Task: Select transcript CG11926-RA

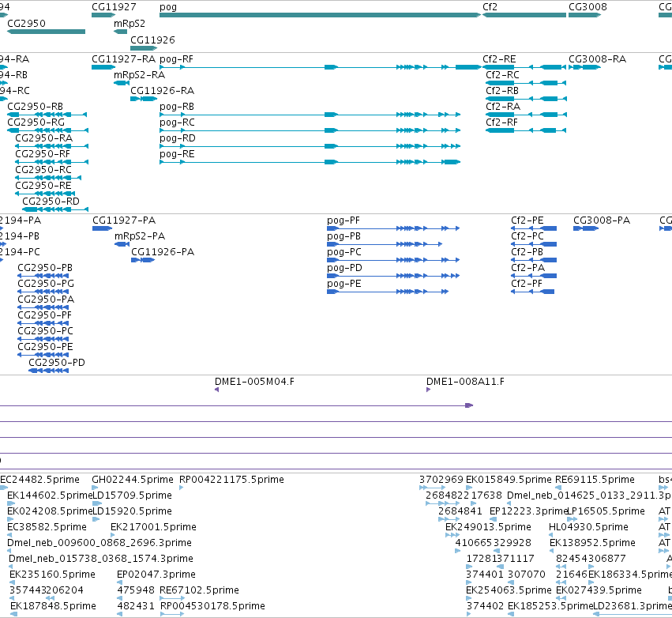Action: pyautogui.click(x=144, y=99)
